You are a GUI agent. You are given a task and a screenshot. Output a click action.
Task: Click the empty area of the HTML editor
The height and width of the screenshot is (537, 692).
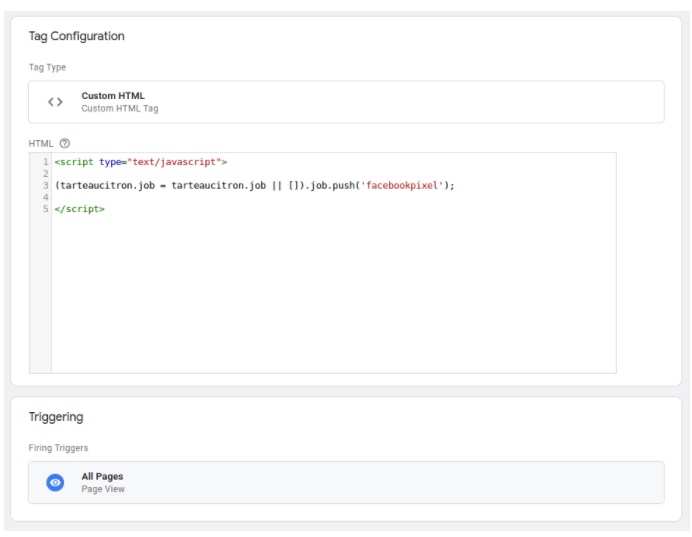pyautogui.click(x=330, y=300)
